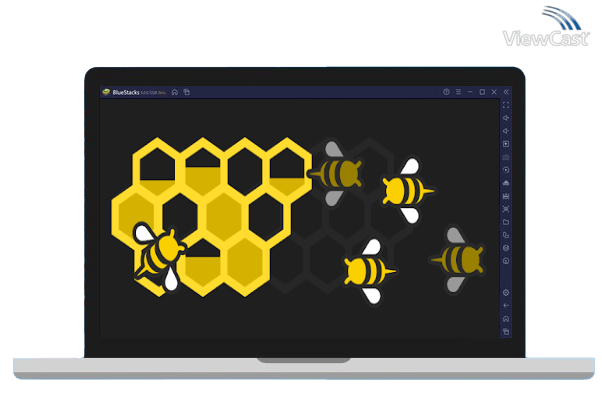Click the dimmed bee nearest the sidebar
602x414 pixels.
pos(457,260)
